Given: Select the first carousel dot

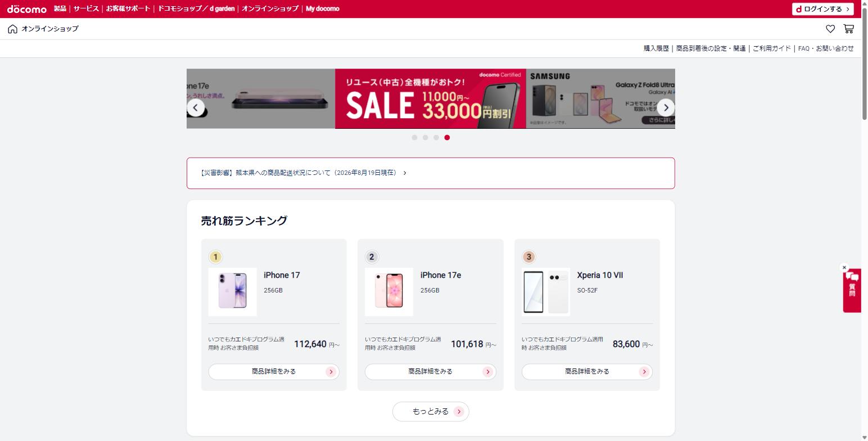Looking at the screenshot, I should pos(414,137).
